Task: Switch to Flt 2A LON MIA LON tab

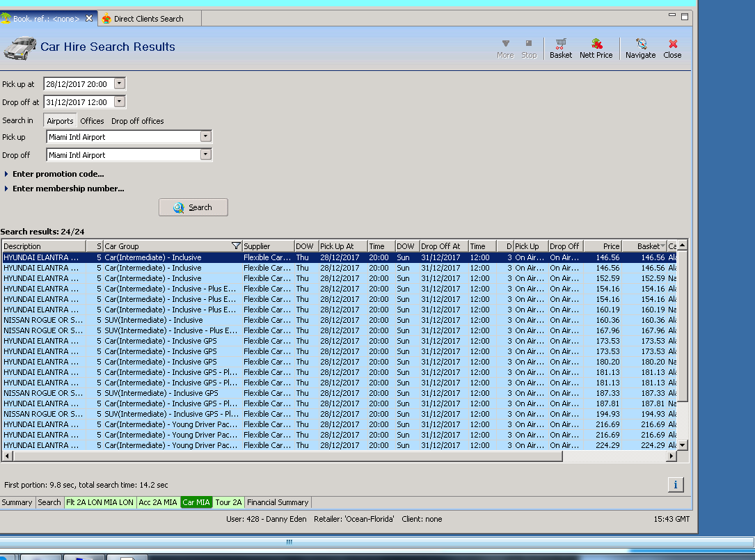Action: pos(100,502)
